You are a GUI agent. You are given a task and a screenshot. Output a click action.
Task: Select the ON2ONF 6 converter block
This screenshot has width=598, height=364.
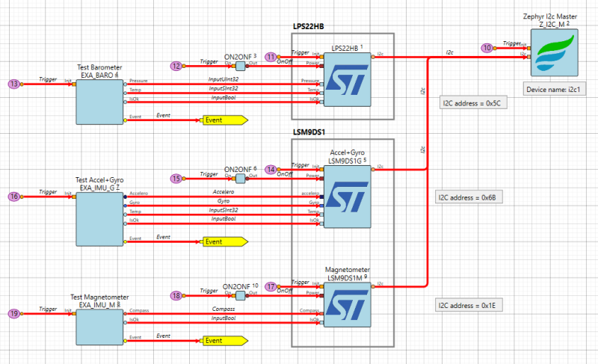(240, 179)
